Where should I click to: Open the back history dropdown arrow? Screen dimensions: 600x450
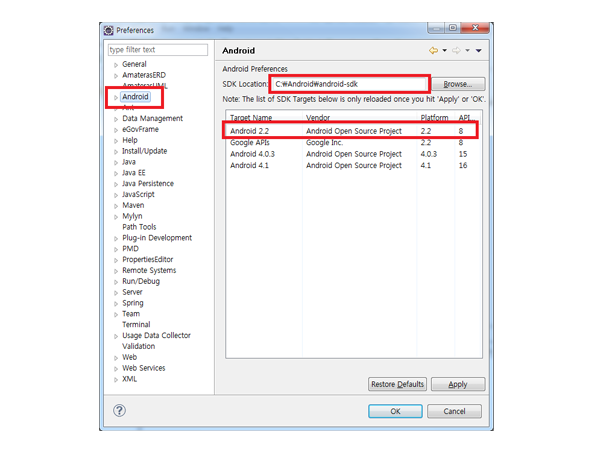[x=443, y=50]
